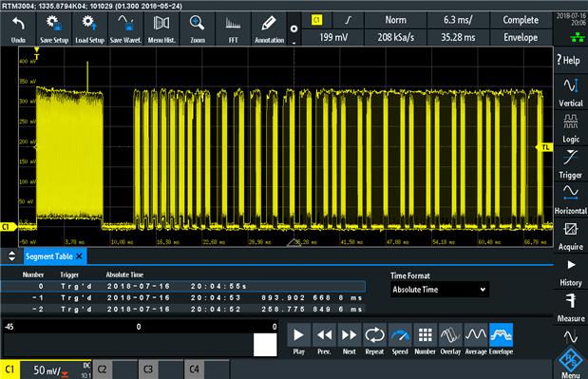
Task: Enable channel C3
Action: tap(161, 370)
